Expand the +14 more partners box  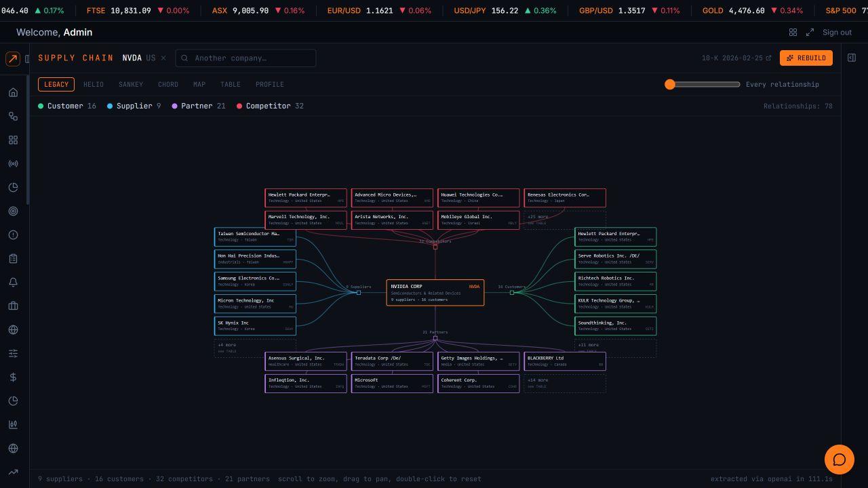565,384
